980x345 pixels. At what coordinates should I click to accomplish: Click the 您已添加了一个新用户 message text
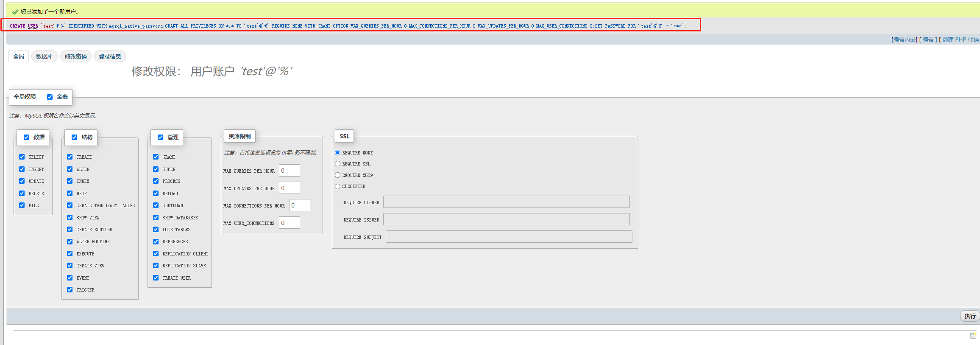click(x=50, y=11)
